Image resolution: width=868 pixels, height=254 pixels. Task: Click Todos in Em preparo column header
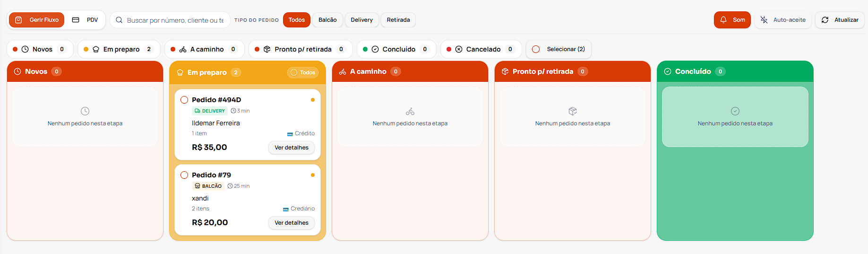click(303, 72)
